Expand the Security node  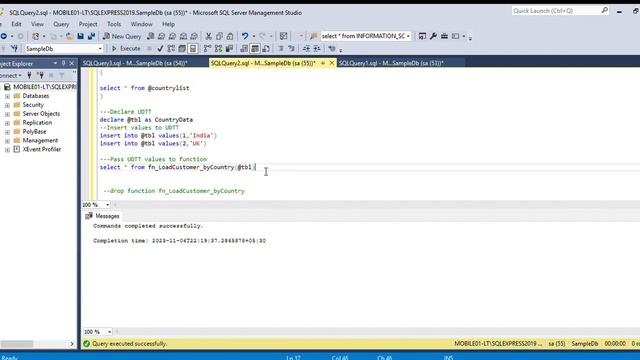pos(7,105)
